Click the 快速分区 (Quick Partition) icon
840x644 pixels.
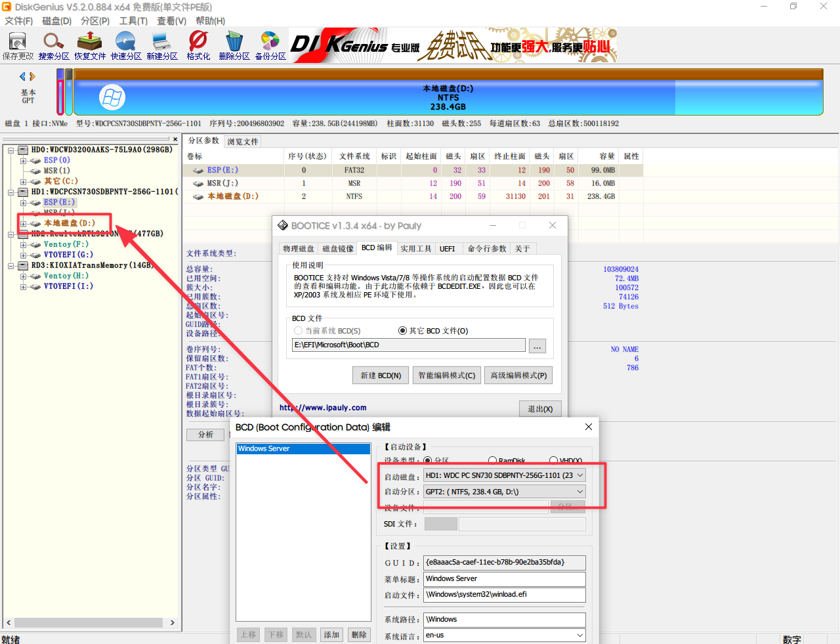click(126, 45)
